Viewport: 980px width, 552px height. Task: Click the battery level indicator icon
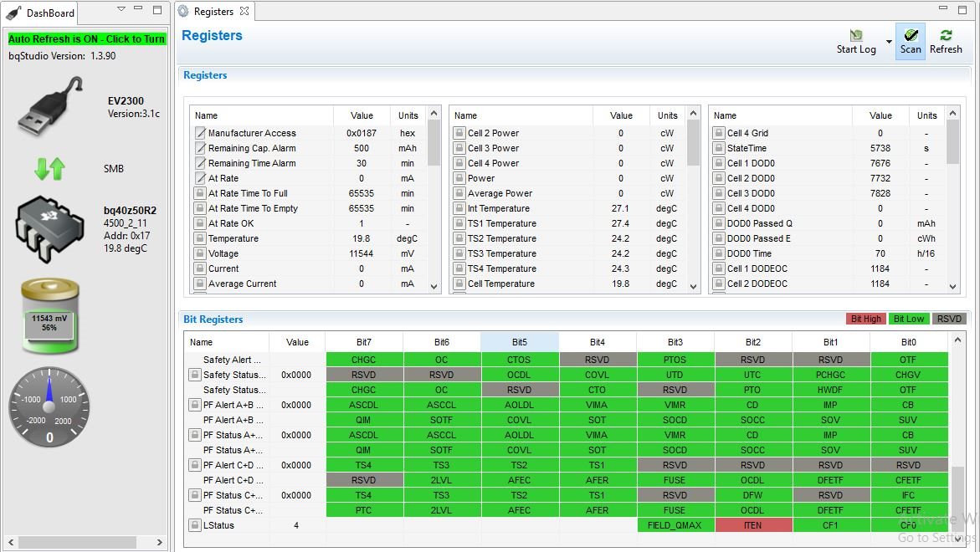(49, 314)
